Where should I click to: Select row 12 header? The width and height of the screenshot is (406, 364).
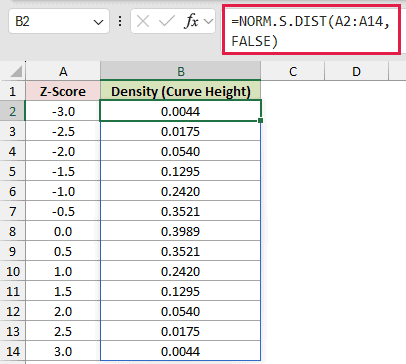click(13, 311)
